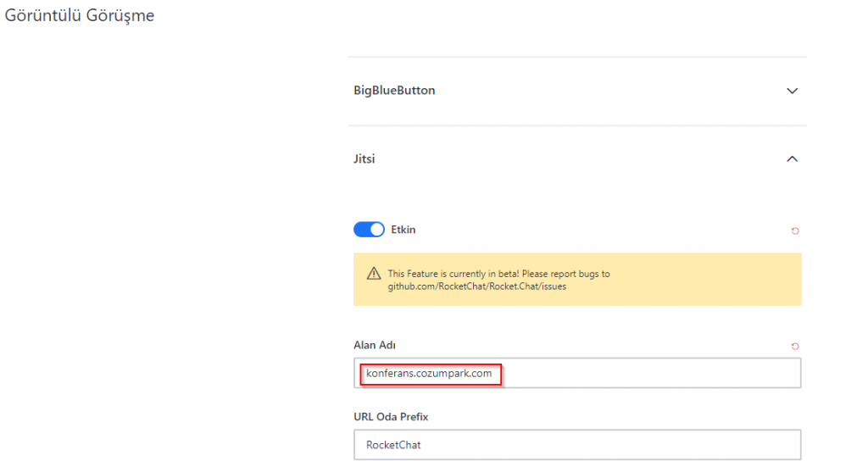Disable the Etkin toggle switch

point(369,230)
